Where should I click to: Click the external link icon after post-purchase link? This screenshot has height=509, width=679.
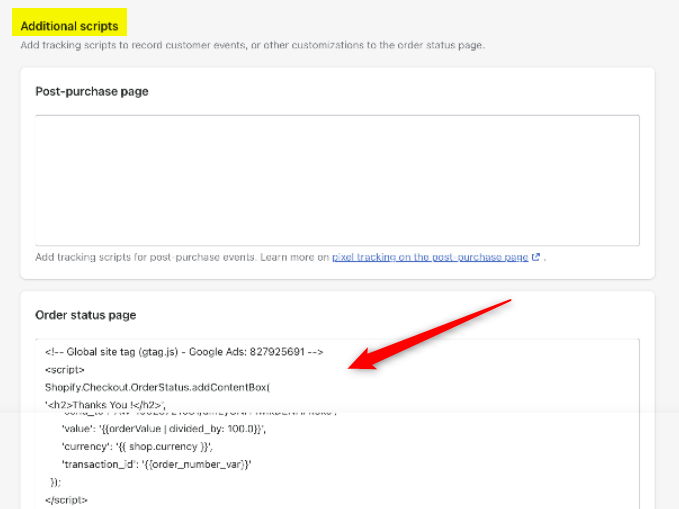536,257
